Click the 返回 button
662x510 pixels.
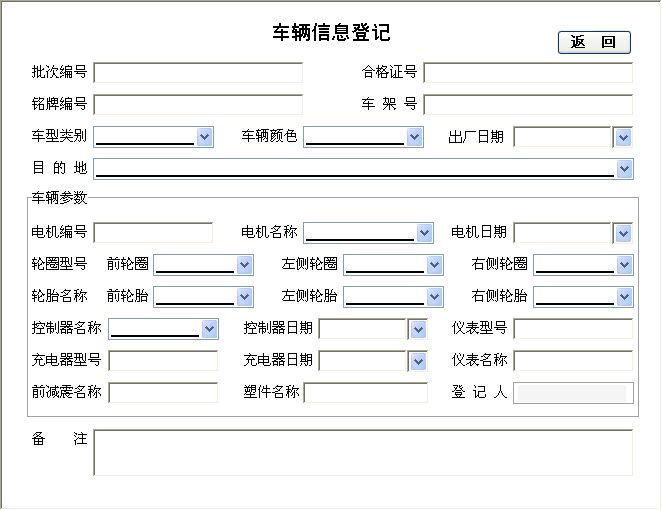click(594, 42)
